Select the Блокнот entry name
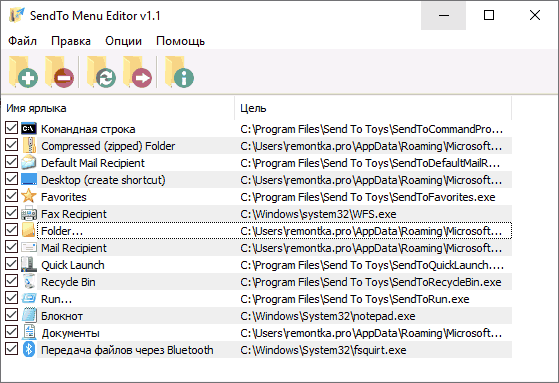Image resolution: width=559 pixels, height=383 pixels. 62,316
